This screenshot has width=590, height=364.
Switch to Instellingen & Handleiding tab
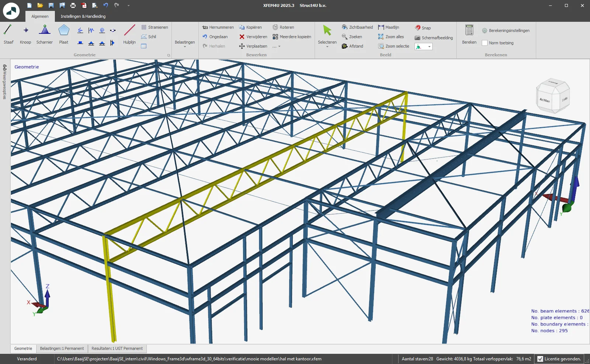point(83,16)
